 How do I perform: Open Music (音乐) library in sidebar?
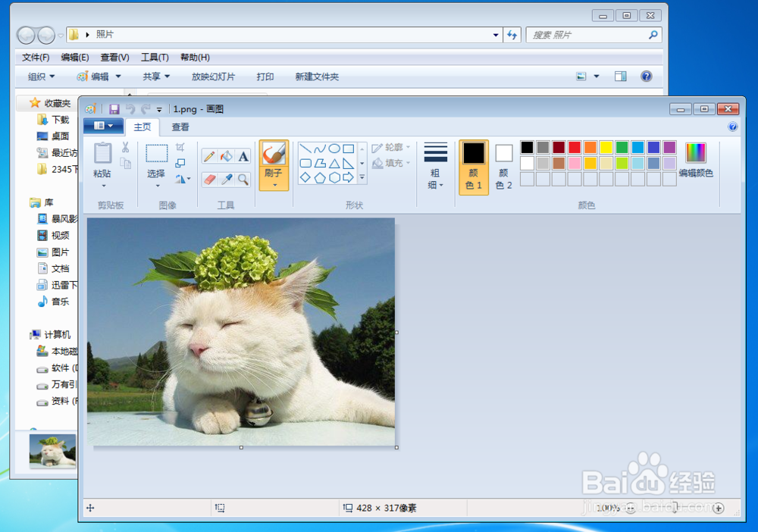pos(54,302)
